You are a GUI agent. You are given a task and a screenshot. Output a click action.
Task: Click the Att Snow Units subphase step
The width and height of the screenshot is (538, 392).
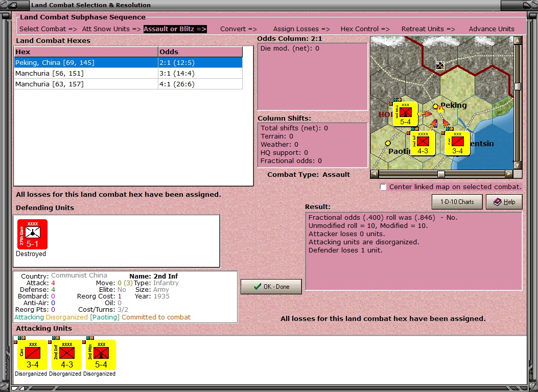pos(111,29)
